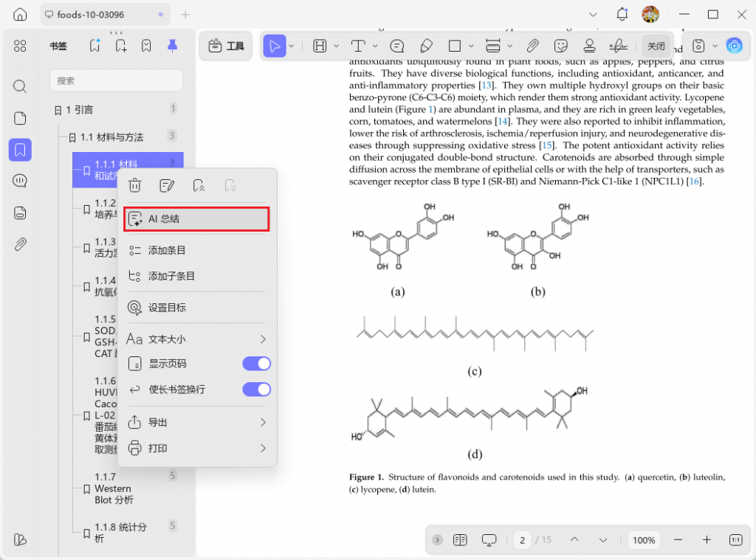Select the pencil drawing tool
Image resolution: width=756 pixels, height=560 pixels.
coord(426,46)
